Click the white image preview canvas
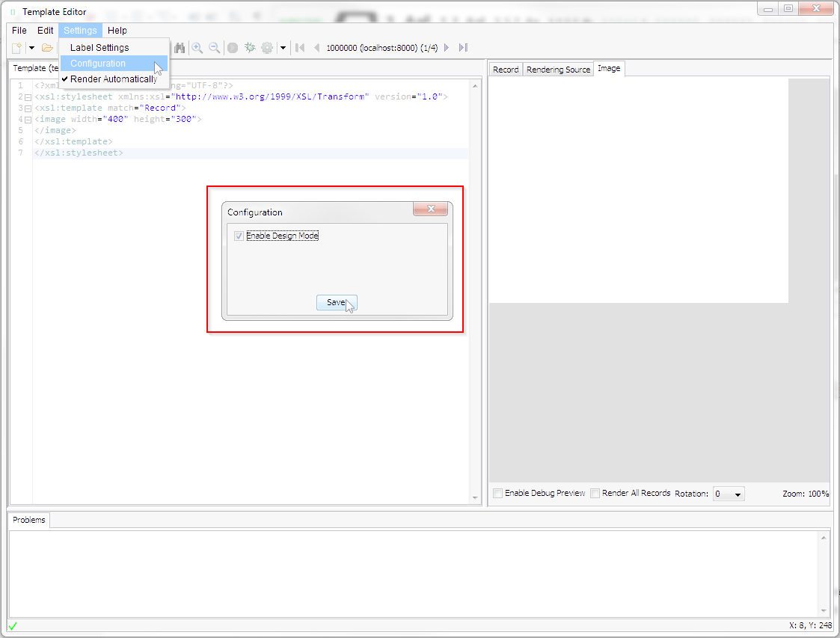 pyautogui.click(x=638, y=191)
